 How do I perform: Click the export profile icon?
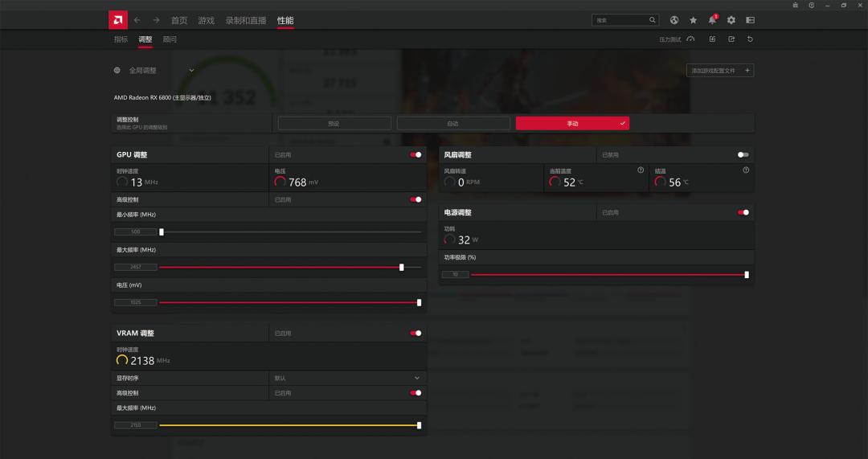point(731,39)
